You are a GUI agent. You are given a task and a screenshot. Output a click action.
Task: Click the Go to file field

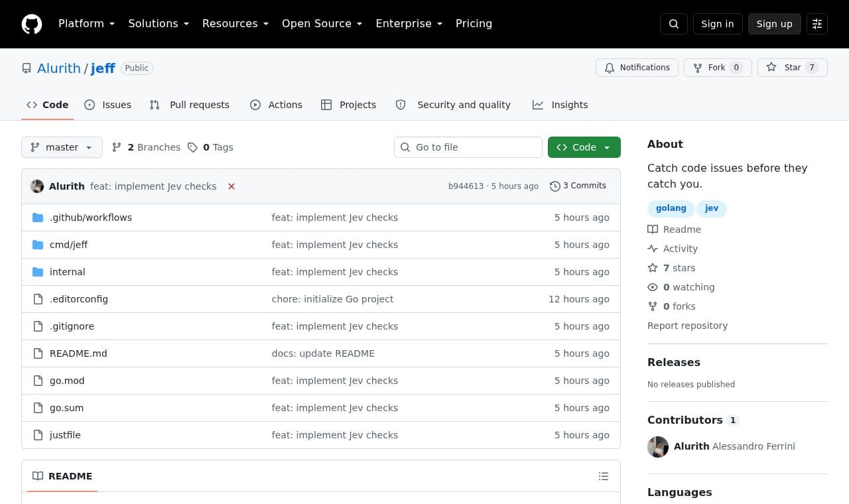point(468,147)
